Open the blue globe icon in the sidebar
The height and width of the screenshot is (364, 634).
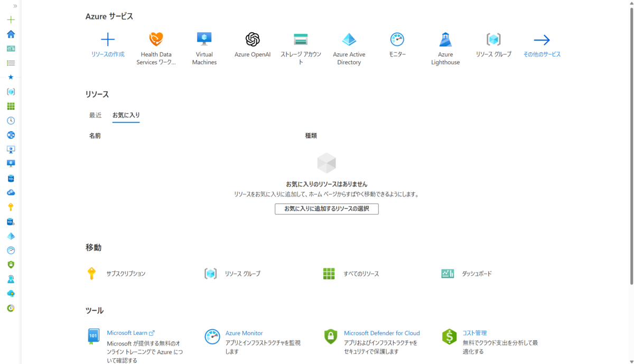11,135
